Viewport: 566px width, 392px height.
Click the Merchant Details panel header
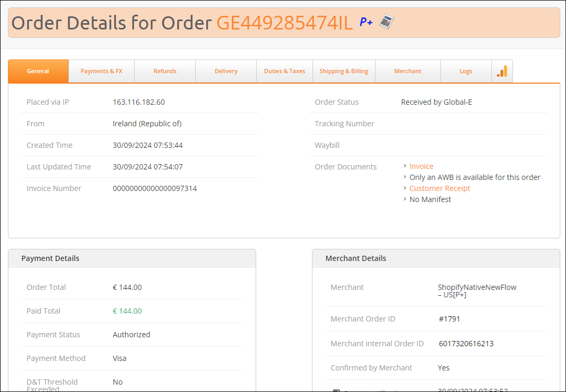coord(436,258)
